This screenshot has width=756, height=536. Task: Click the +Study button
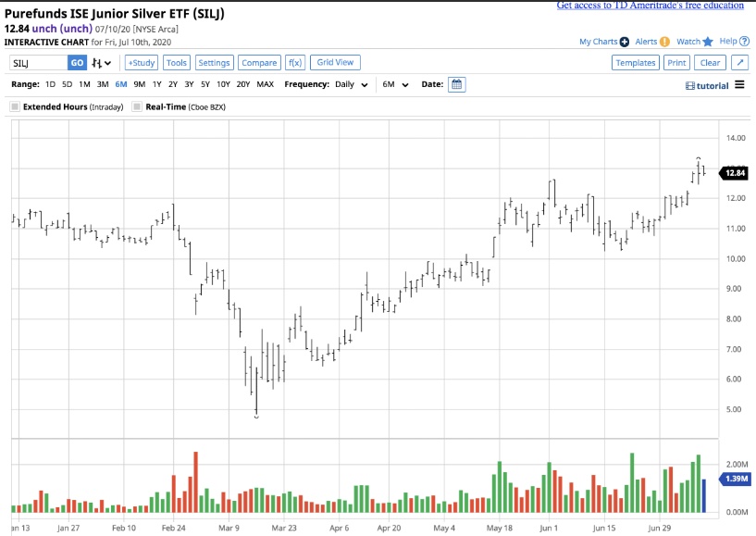coord(142,63)
